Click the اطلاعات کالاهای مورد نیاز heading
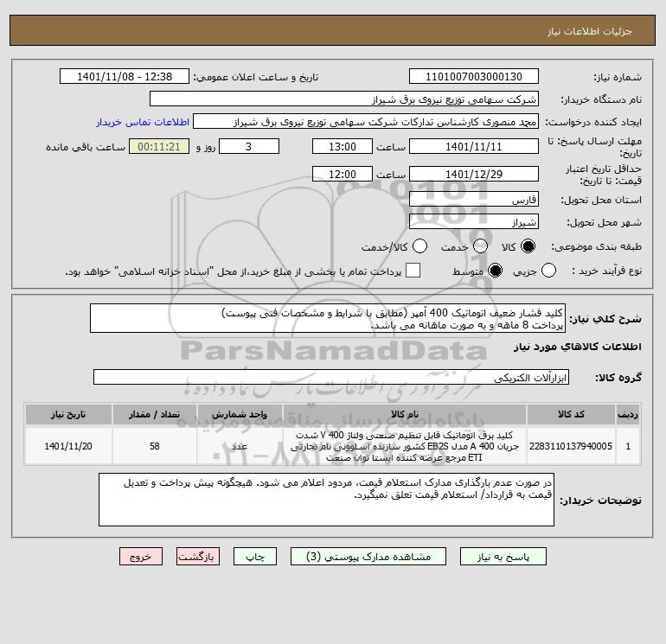Viewport: 666px width, 644px height. coord(577,347)
